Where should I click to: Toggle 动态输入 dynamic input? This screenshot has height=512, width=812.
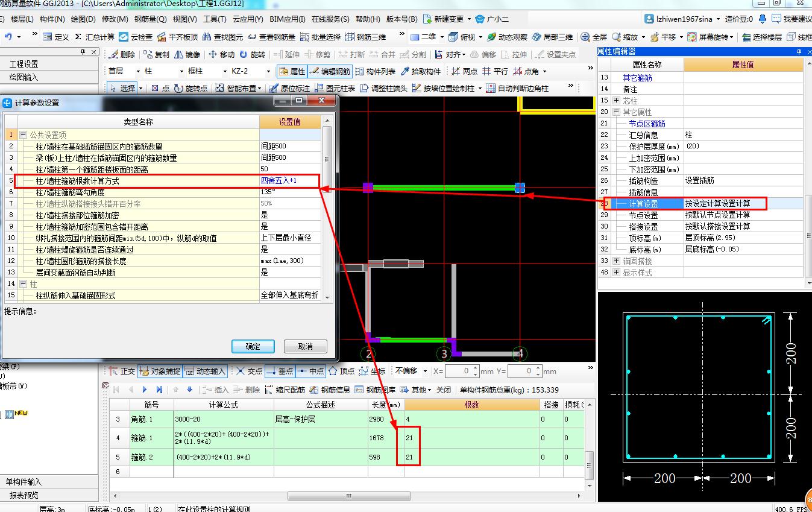point(205,371)
